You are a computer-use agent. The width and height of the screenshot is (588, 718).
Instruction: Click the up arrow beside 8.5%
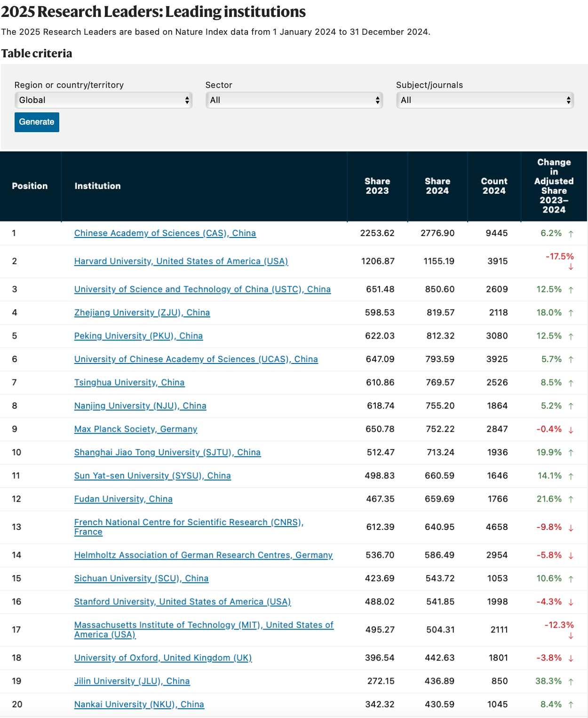(x=571, y=383)
